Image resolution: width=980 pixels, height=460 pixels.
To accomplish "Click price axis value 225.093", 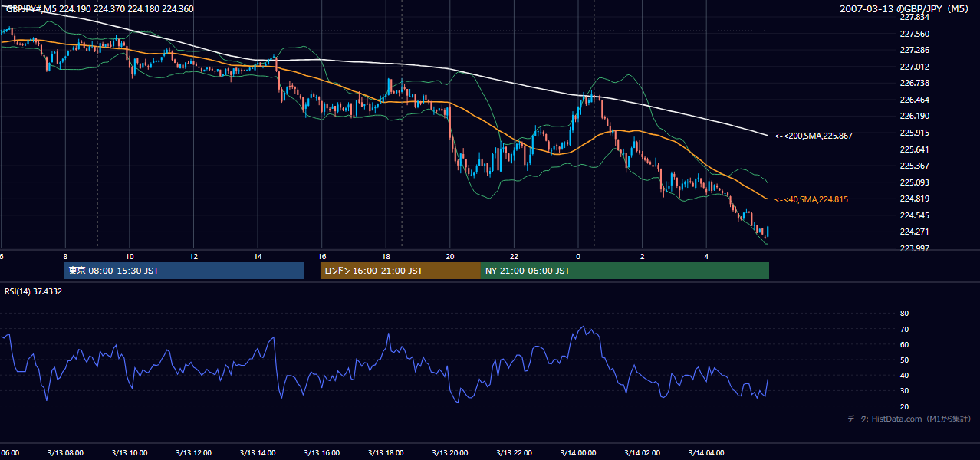I will click(x=914, y=182).
